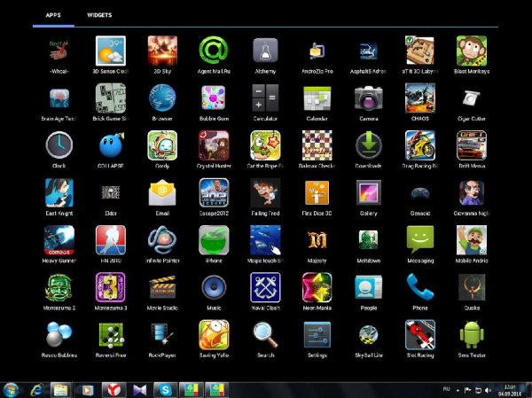Open AndroZip Pro
Screen dimensions: 532x398
pyautogui.click(x=317, y=51)
